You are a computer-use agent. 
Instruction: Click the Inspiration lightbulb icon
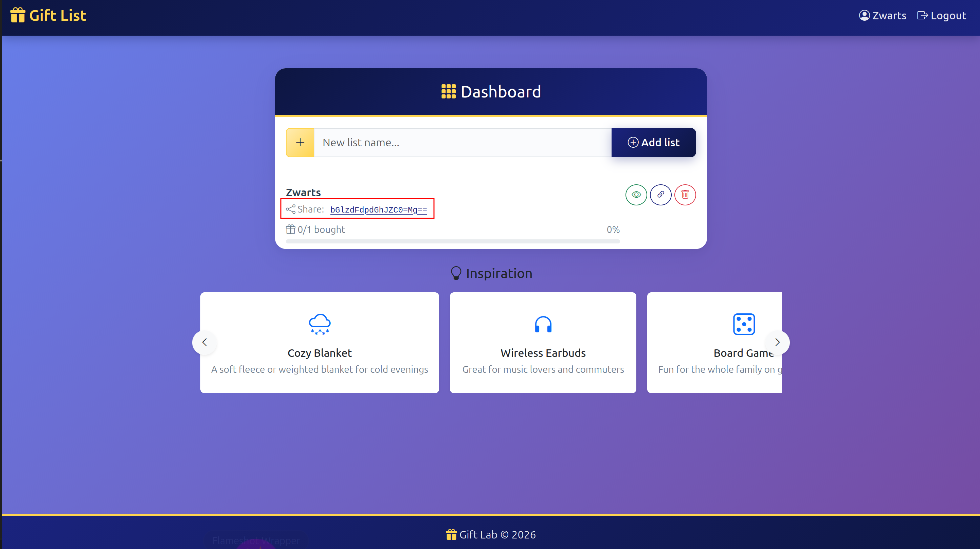tap(456, 273)
